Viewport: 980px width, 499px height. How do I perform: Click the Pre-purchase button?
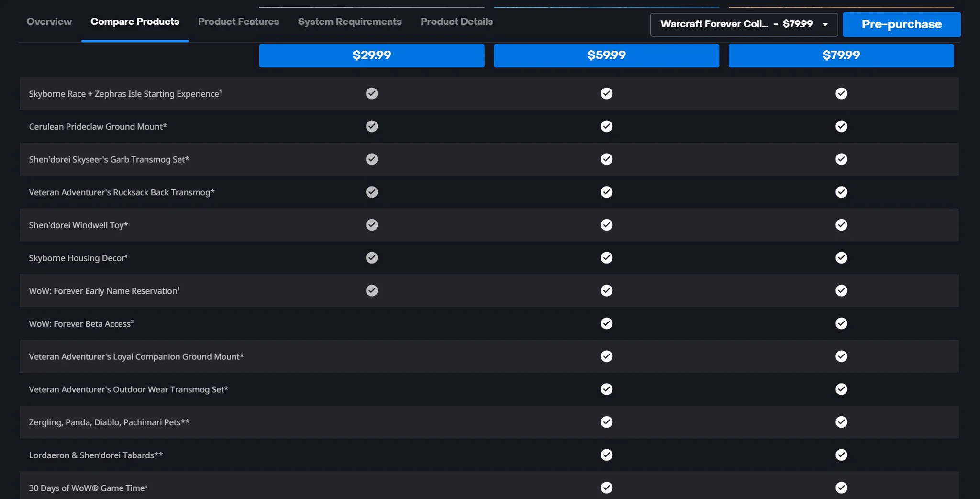click(902, 24)
